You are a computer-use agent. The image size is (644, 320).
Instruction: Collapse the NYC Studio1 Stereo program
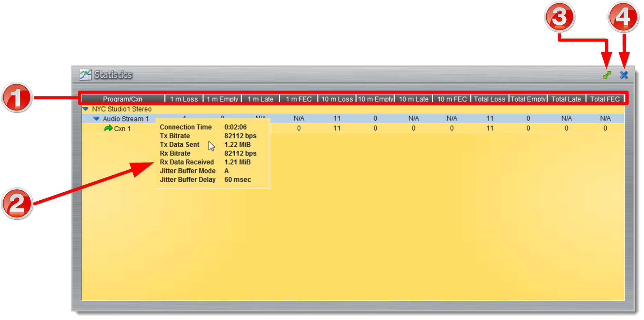[x=85, y=109]
